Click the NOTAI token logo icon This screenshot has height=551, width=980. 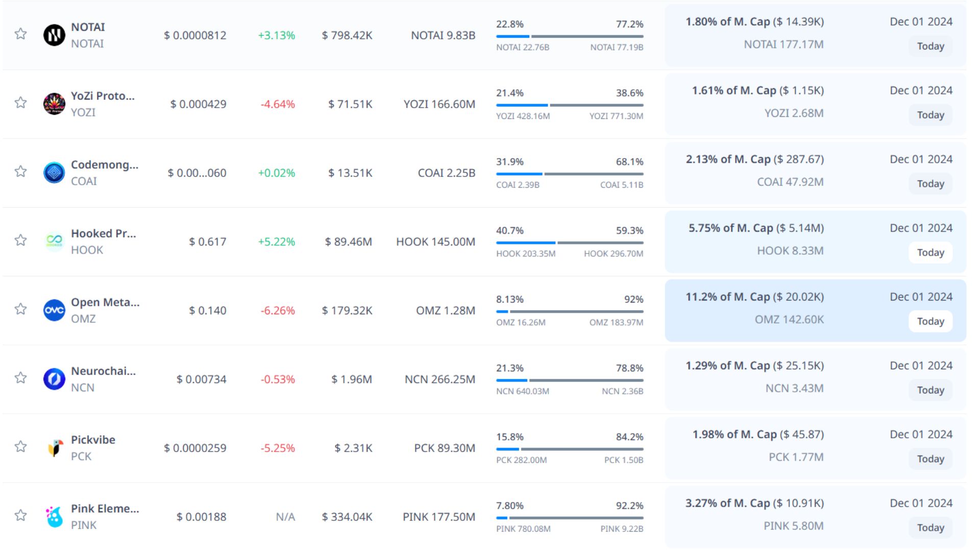(x=54, y=35)
